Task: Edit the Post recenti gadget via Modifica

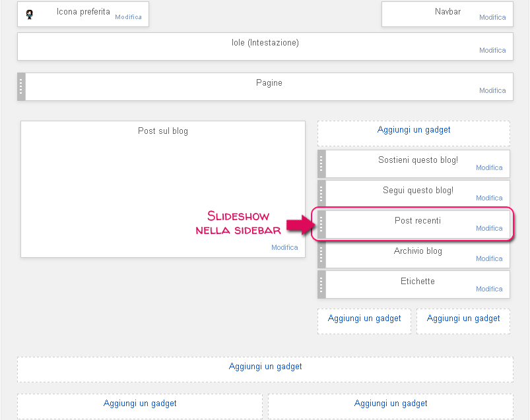Action: pos(489,228)
